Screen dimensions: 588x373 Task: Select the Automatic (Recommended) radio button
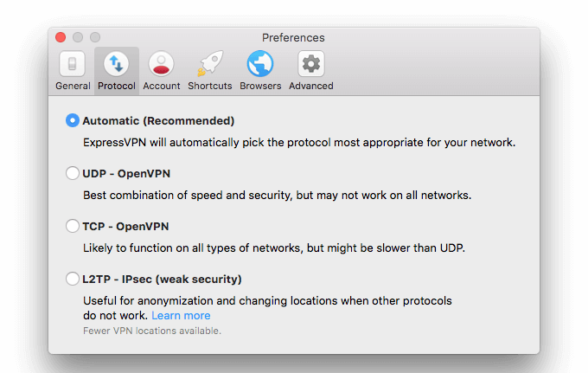(x=73, y=120)
